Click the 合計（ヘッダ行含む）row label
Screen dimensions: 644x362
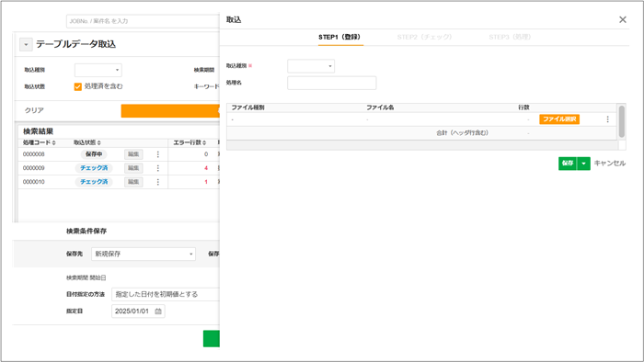pos(462,133)
